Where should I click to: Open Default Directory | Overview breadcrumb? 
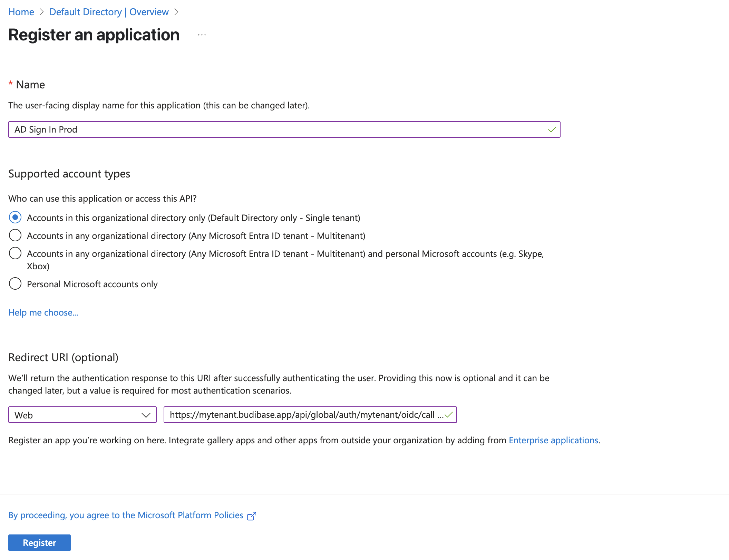[x=109, y=12]
